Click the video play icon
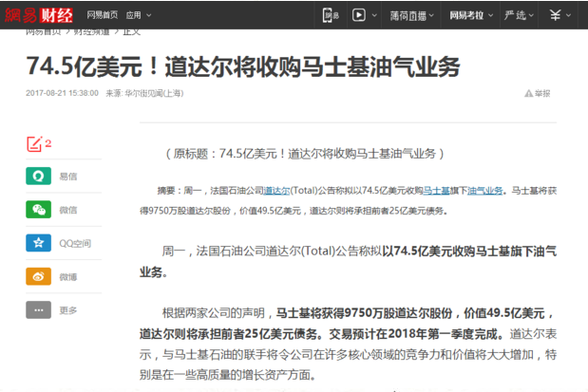 359,15
